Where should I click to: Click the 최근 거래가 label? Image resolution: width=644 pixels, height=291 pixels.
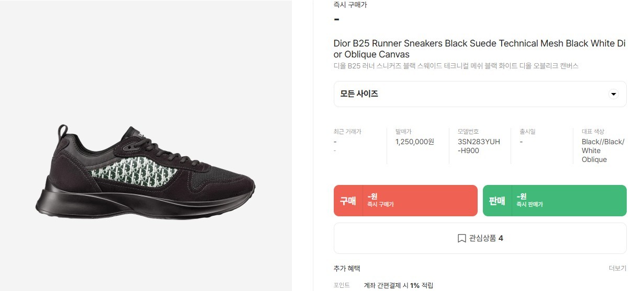347,132
